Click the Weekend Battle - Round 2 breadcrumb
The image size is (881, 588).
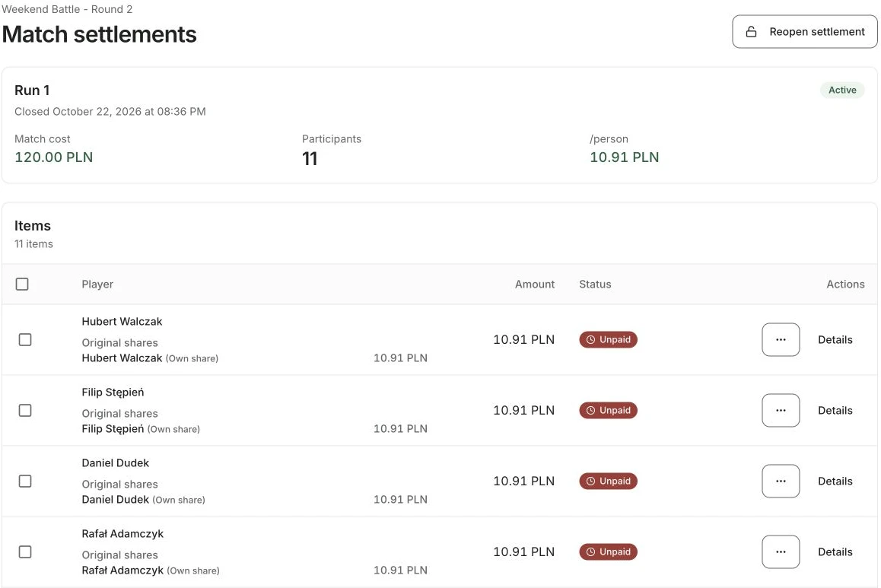(x=67, y=9)
